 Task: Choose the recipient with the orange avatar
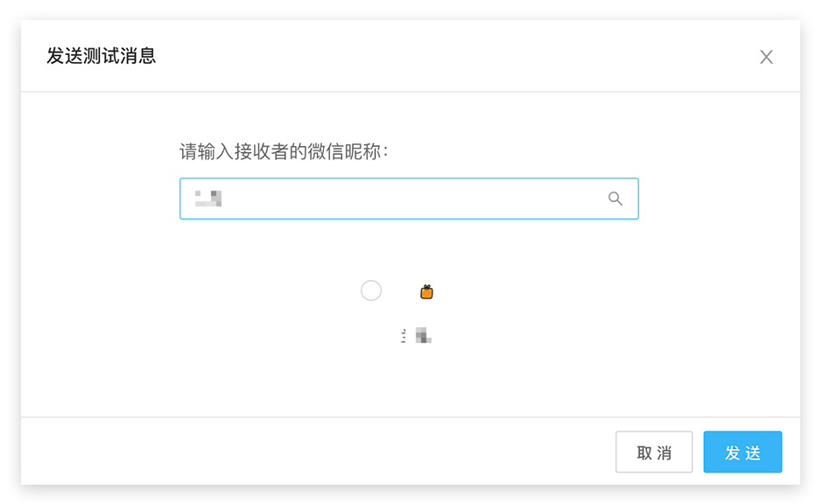coord(371,290)
